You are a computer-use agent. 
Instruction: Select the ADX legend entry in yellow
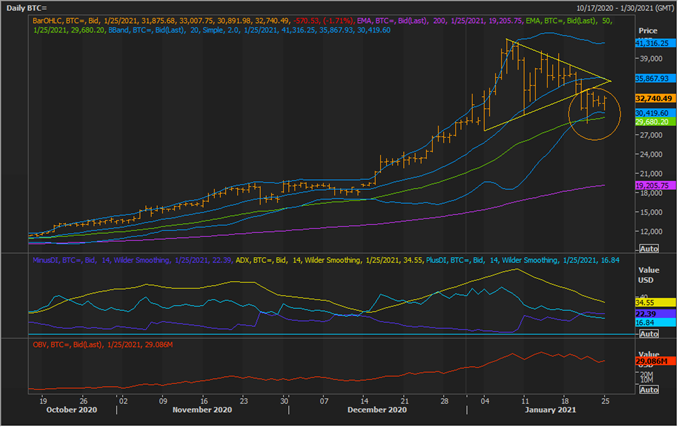pyautogui.click(x=330, y=260)
